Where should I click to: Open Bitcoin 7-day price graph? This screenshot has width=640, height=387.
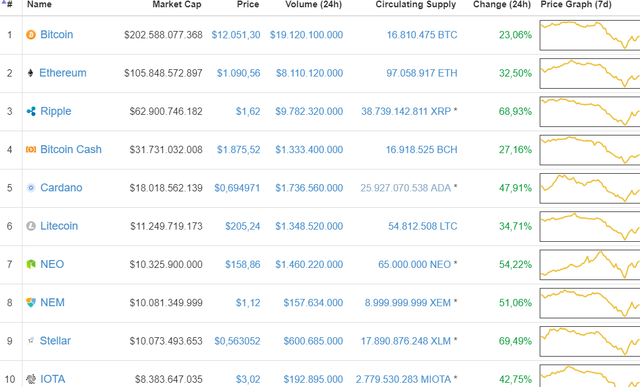click(590, 35)
